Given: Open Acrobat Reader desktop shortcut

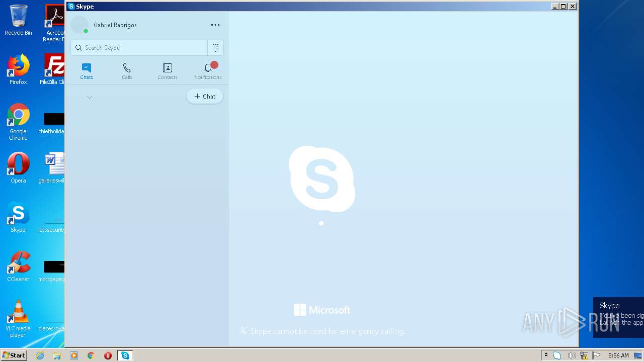Looking at the screenshot, I should tap(54, 23).
